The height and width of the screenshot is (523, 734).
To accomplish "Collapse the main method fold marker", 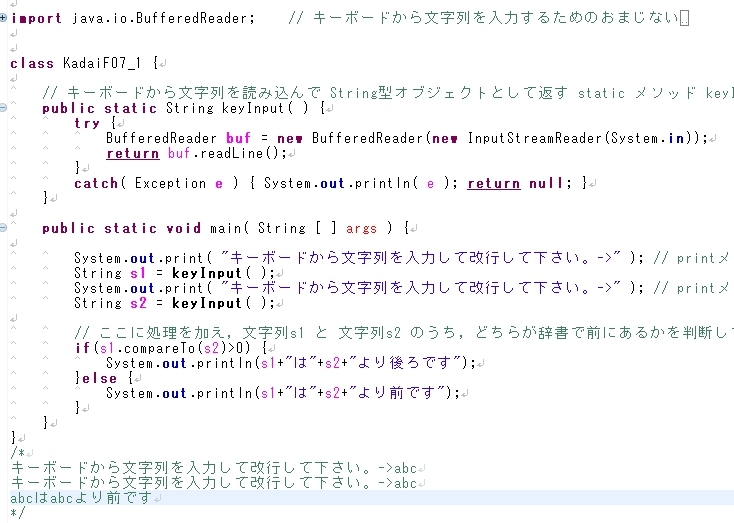I will [x=4, y=228].
